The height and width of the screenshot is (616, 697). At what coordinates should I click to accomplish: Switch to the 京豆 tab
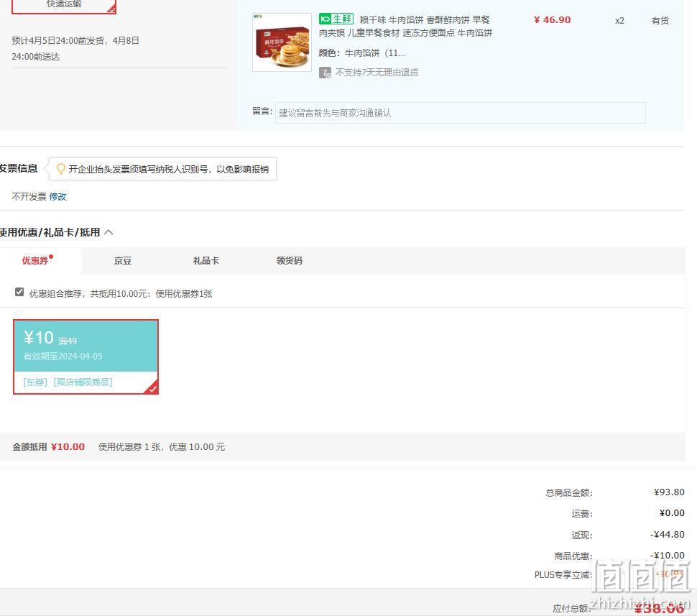click(x=123, y=261)
